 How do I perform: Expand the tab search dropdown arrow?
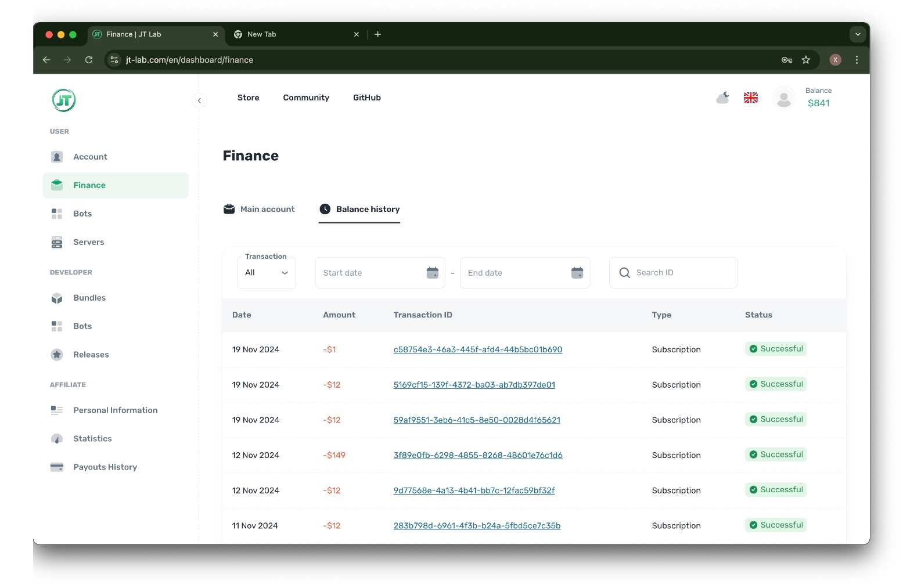coord(858,34)
